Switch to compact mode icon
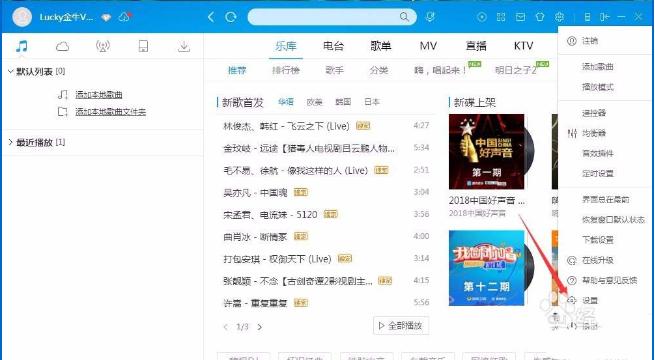Viewport: 655px width, 360px height. [604, 17]
